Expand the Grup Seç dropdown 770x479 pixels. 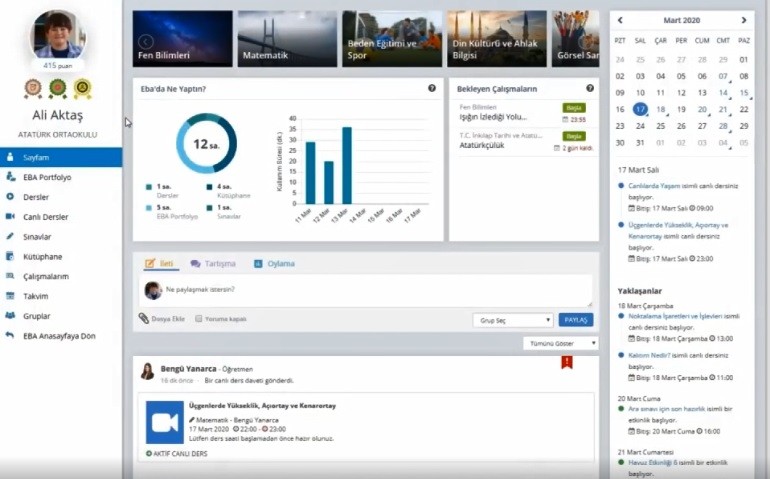(512, 320)
